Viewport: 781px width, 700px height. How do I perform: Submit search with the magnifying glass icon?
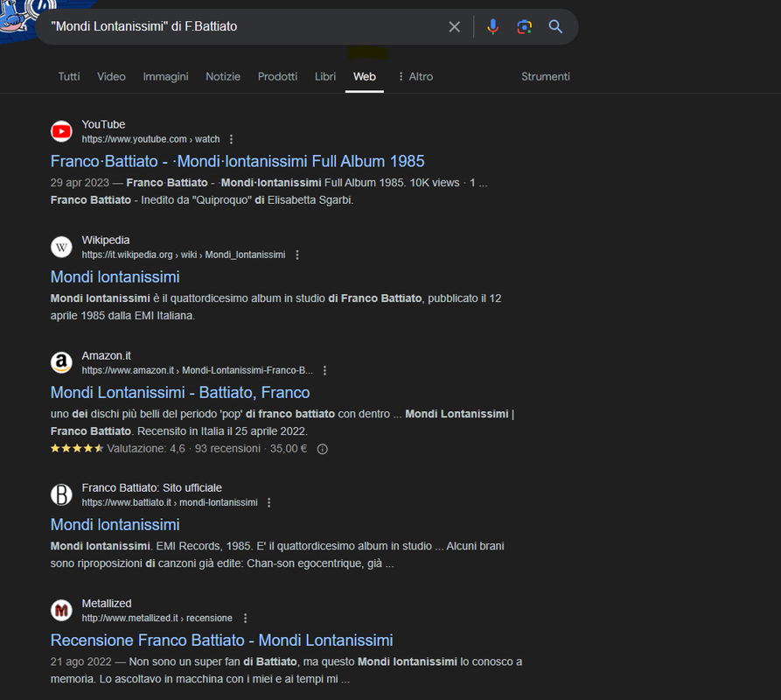tap(555, 27)
